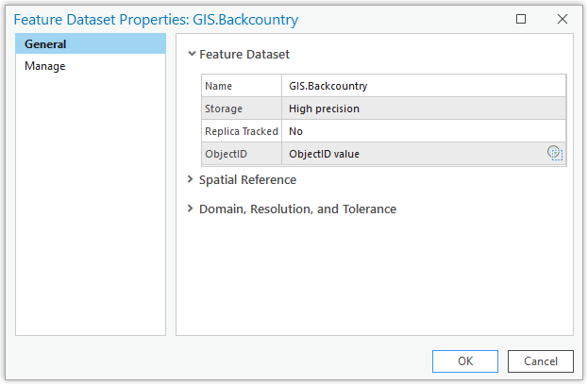Click the Feature Dataset section heading text
The height and width of the screenshot is (385, 588).
coord(244,55)
